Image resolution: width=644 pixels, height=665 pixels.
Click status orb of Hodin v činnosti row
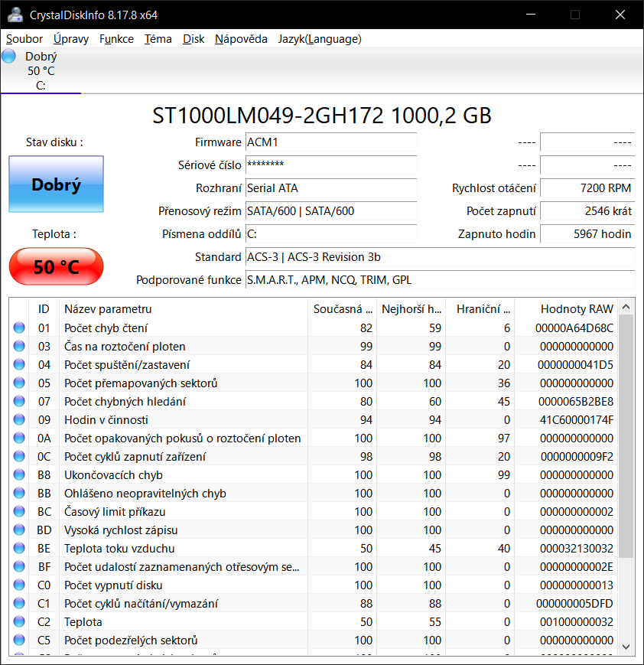[19, 419]
